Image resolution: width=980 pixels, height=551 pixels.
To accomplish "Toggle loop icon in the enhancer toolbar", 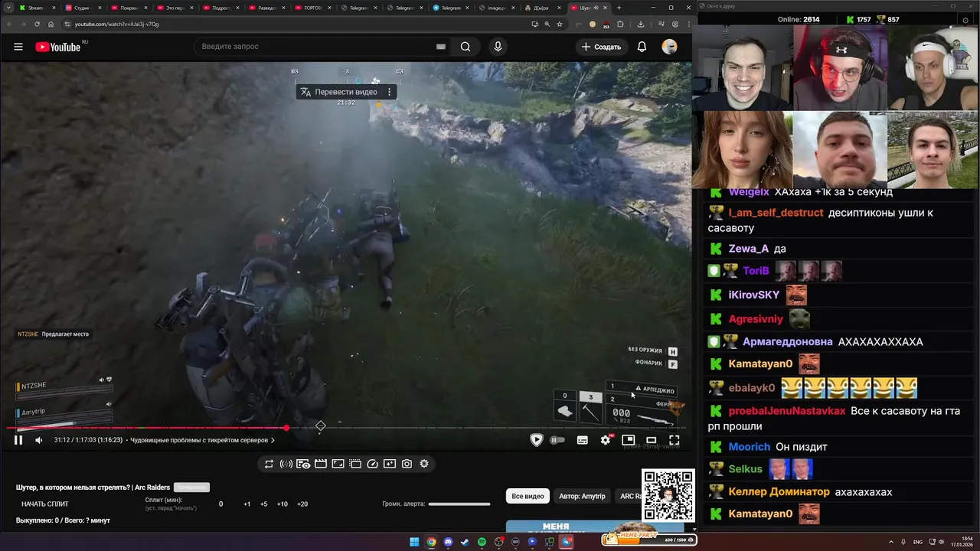I will coord(269,464).
